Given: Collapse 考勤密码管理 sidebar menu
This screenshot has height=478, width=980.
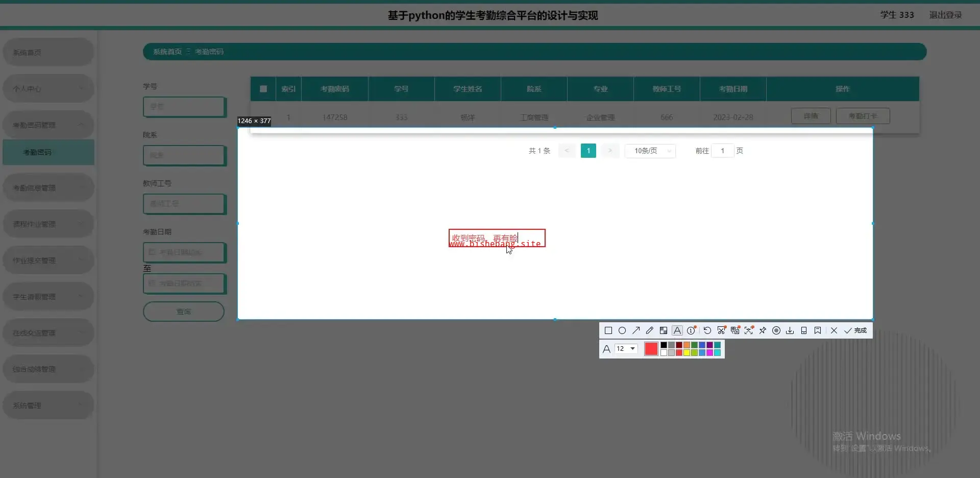Looking at the screenshot, I should (x=48, y=125).
